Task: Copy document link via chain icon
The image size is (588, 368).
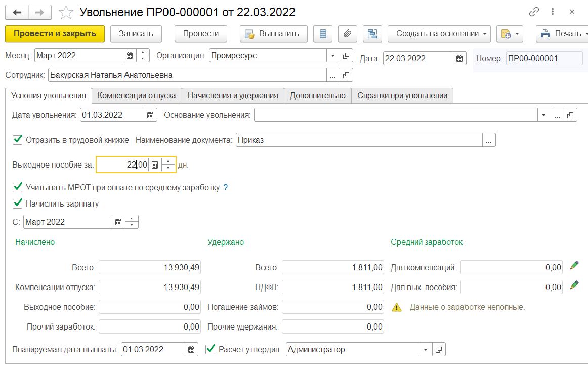Action: pyautogui.click(x=534, y=12)
